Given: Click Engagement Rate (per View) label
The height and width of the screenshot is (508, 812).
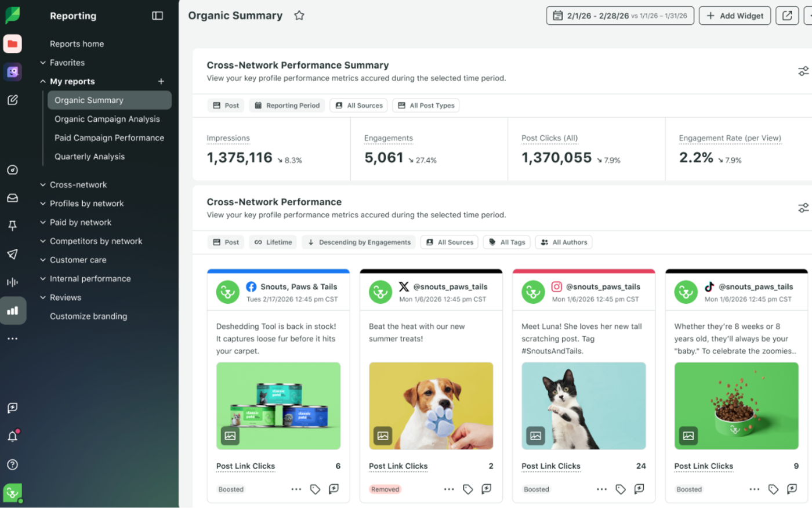Looking at the screenshot, I should (730, 139).
